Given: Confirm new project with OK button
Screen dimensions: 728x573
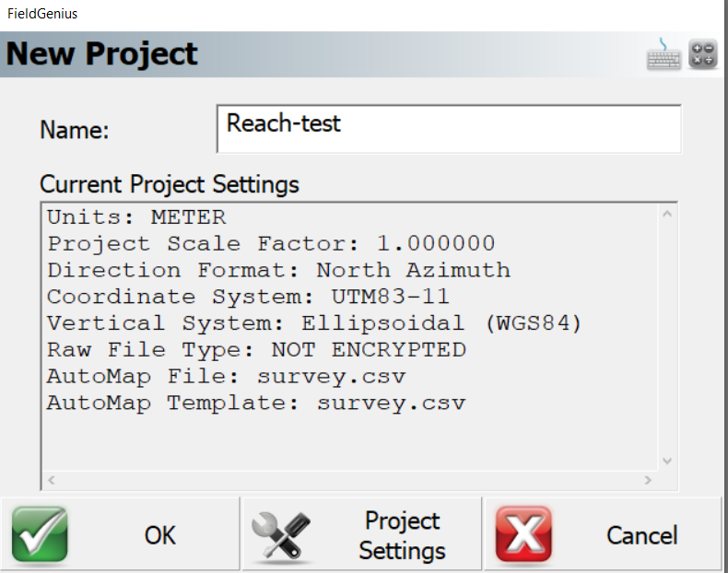Looking at the screenshot, I should 120,534.
